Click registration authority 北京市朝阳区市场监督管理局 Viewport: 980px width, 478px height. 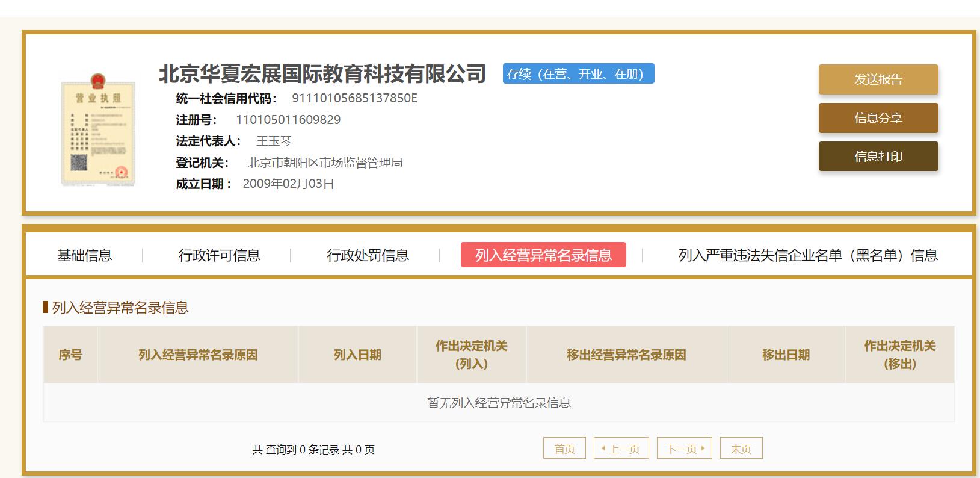[x=325, y=163]
